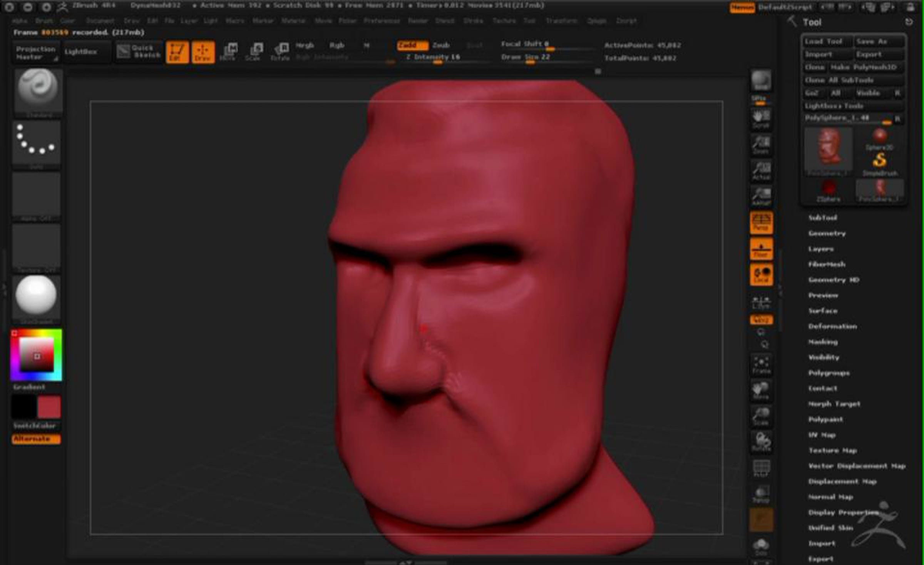The width and height of the screenshot is (924, 565).
Task: Select the Sphere3D tool thumbnail
Action: pyautogui.click(x=879, y=139)
